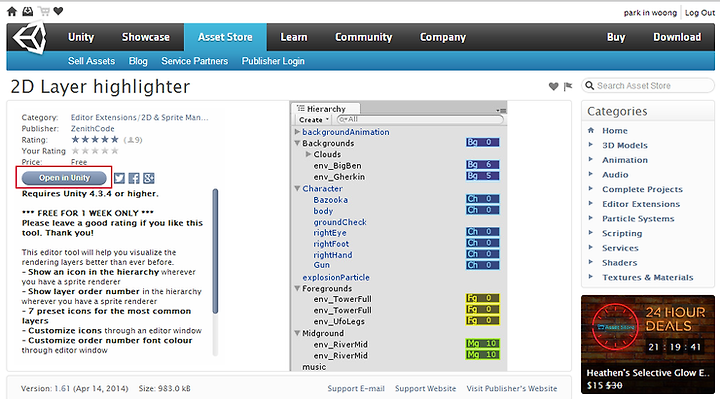Open the Sell Assets link
This screenshot has width=720, height=399.
91,61
